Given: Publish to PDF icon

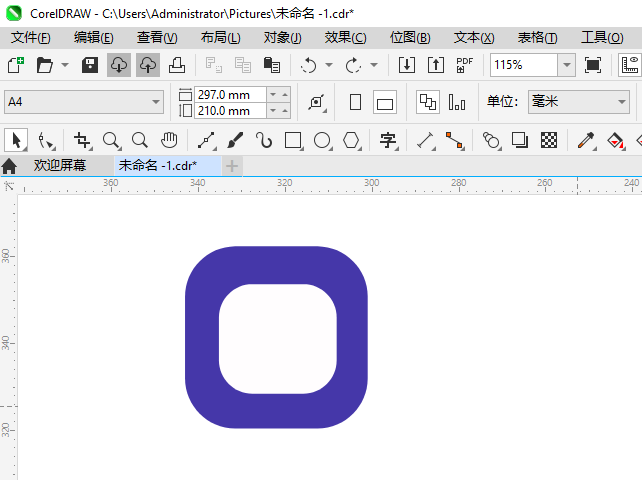Looking at the screenshot, I should pos(465,65).
